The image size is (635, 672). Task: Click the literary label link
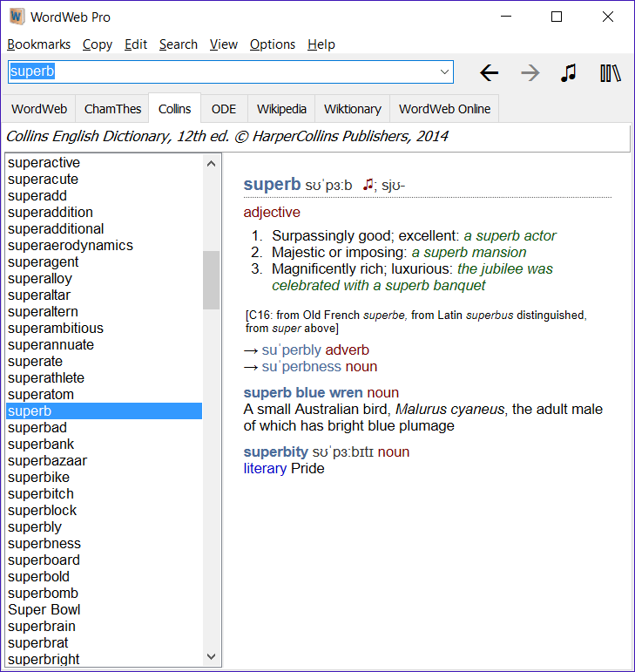point(265,468)
